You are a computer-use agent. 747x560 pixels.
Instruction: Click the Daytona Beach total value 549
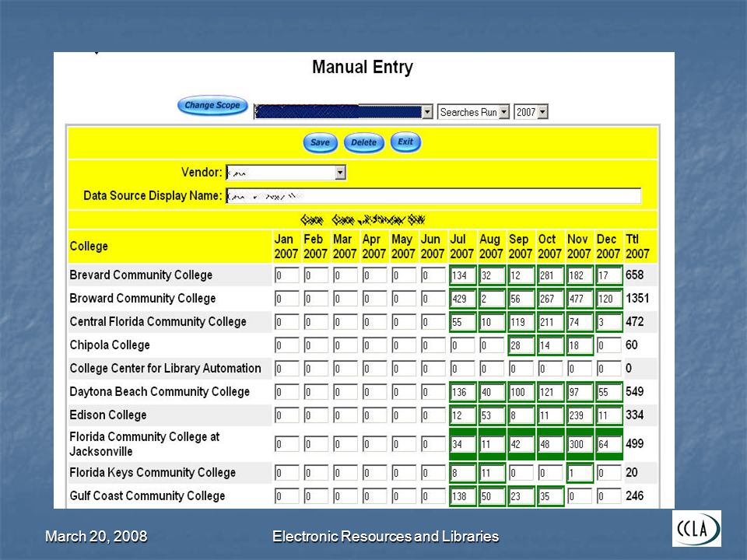tap(635, 391)
